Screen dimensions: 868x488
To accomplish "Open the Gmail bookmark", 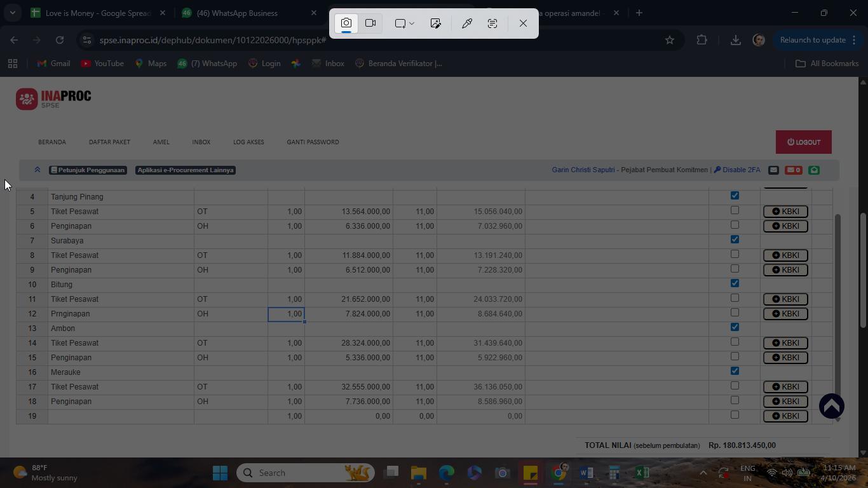I will (x=53, y=64).
